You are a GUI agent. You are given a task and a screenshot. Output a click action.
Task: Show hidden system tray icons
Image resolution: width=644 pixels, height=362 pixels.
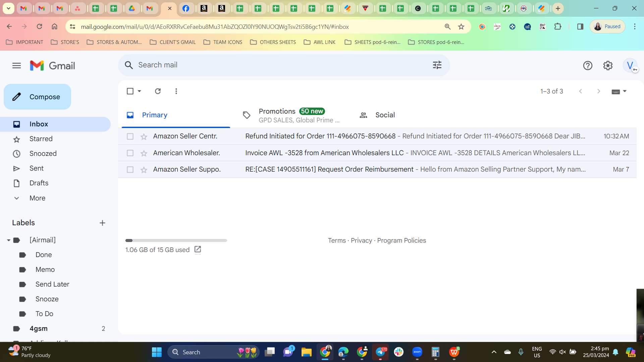click(494, 352)
